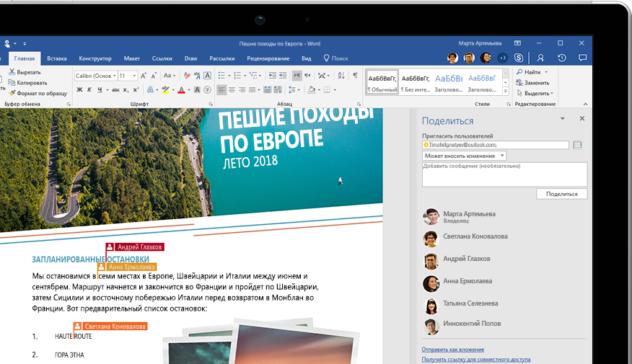The image size is (632, 364).
Task: Justify the paragraph text
Action: pos(252,90)
